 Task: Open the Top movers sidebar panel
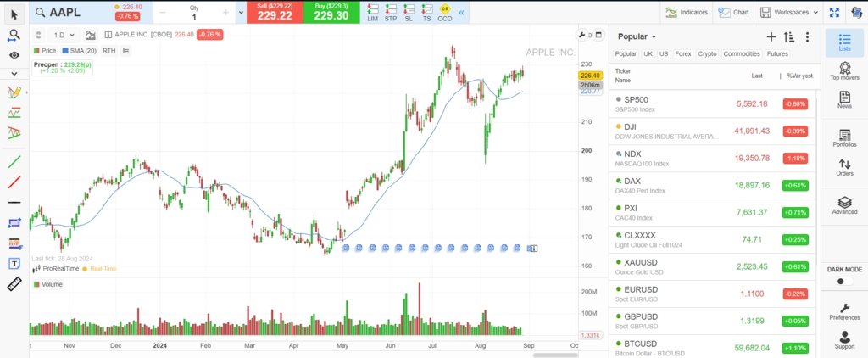(x=844, y=71)
